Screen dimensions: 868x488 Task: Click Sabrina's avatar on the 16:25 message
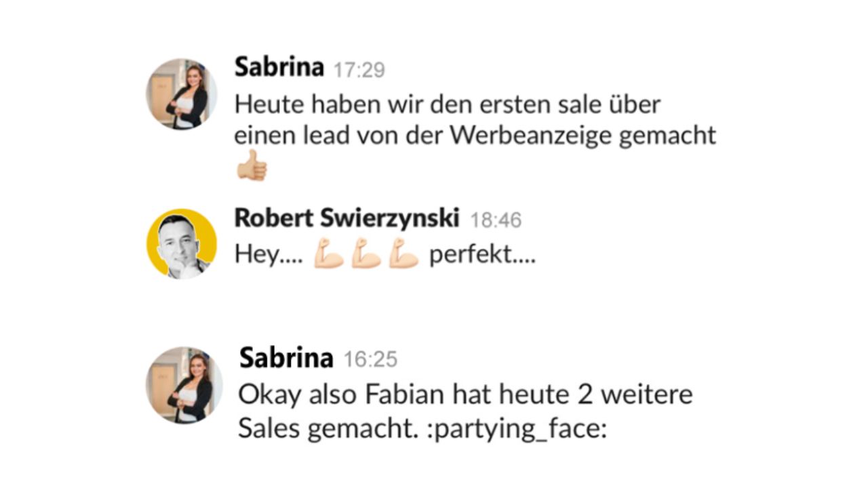click(x=184, y=386)
